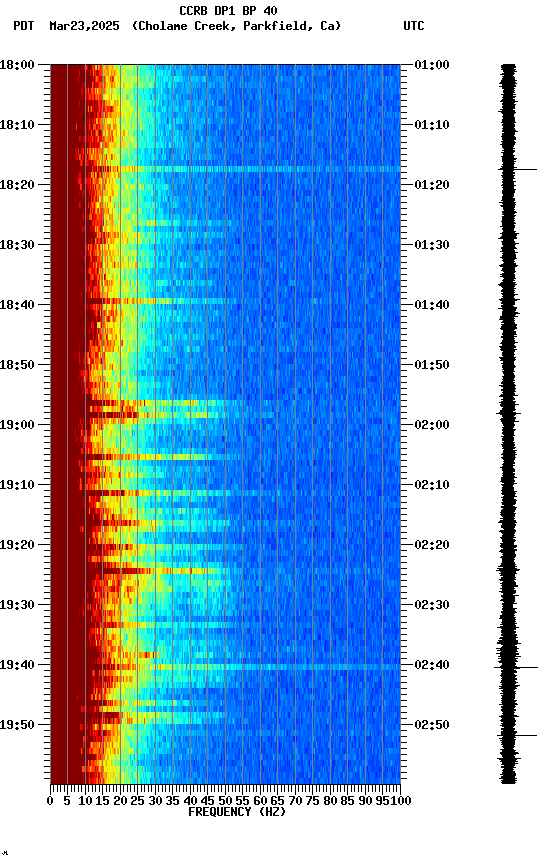The width and height of the screenshot is (552, 864).
Task: Click the 01:40 UTC time label
Action: tap(432, 305)
